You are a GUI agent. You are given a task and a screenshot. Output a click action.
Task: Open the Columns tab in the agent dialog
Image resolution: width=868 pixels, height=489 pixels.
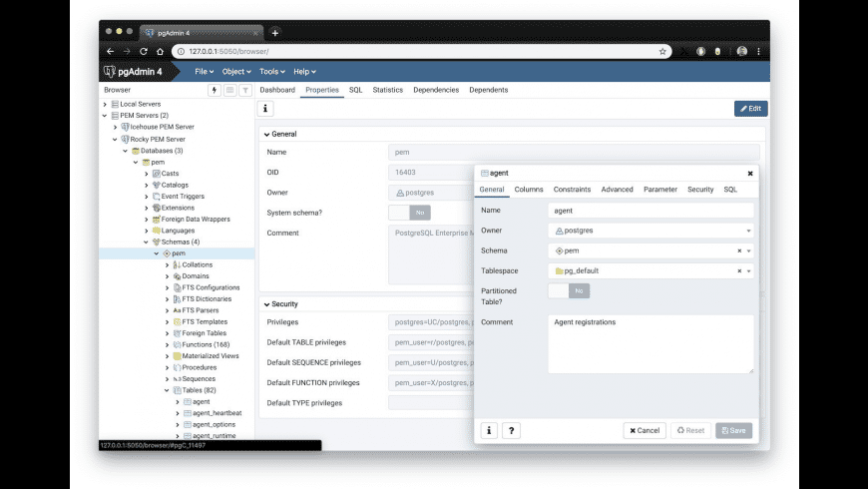pos(529,190)
